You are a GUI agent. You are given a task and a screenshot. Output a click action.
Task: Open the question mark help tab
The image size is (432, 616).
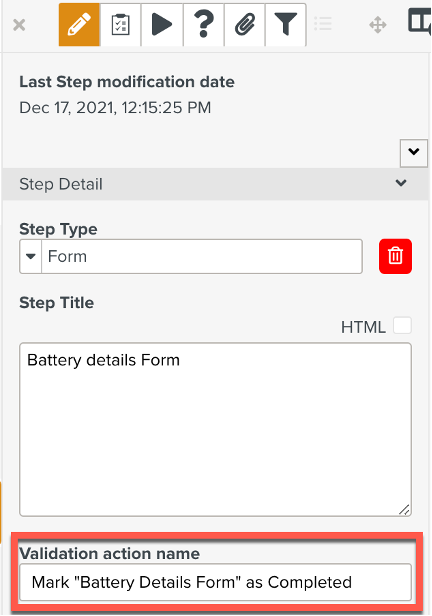(x=203, y=25)
